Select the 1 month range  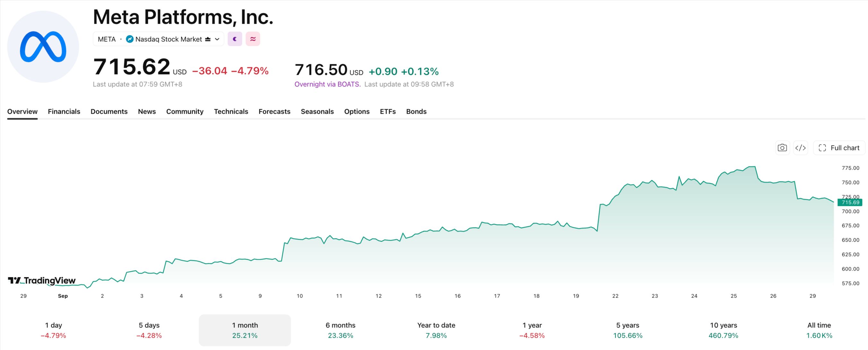click(245, 330)
